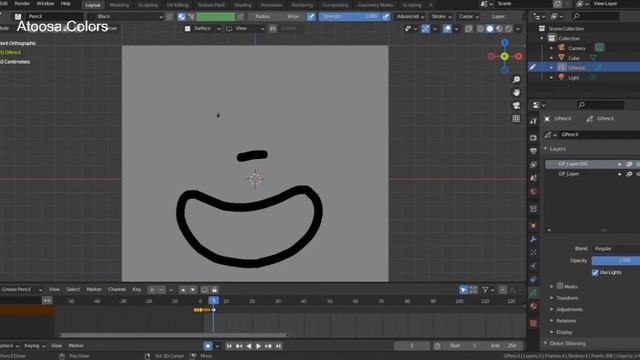640x360 pixels.
Task: Select solid viewport shading mode
Action: point(490,29)
